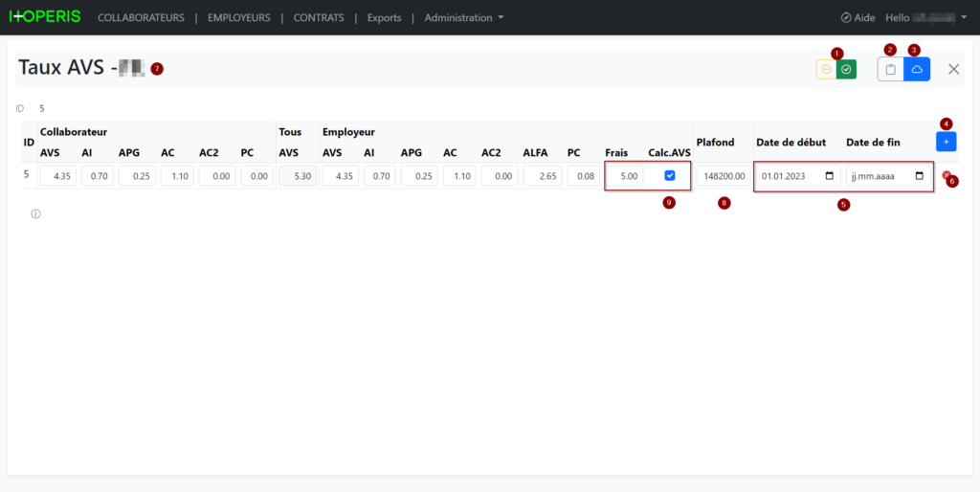Add a new rate row with plus button
Viewport: 980px width, 492px height.
[x=946, y=142]
